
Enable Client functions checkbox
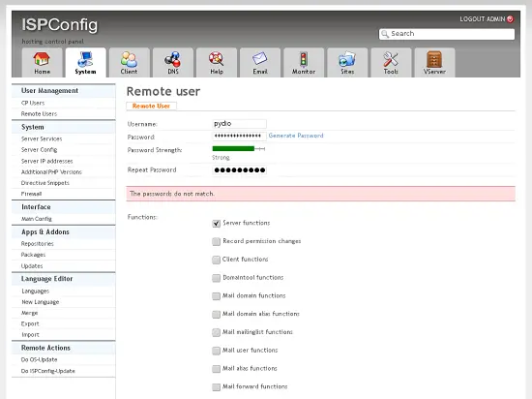point(216,260)
